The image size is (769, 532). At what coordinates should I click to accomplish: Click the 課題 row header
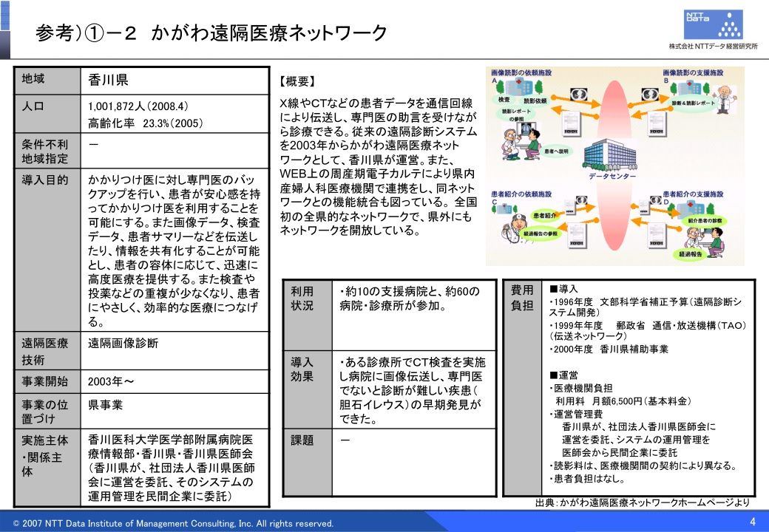308,462
